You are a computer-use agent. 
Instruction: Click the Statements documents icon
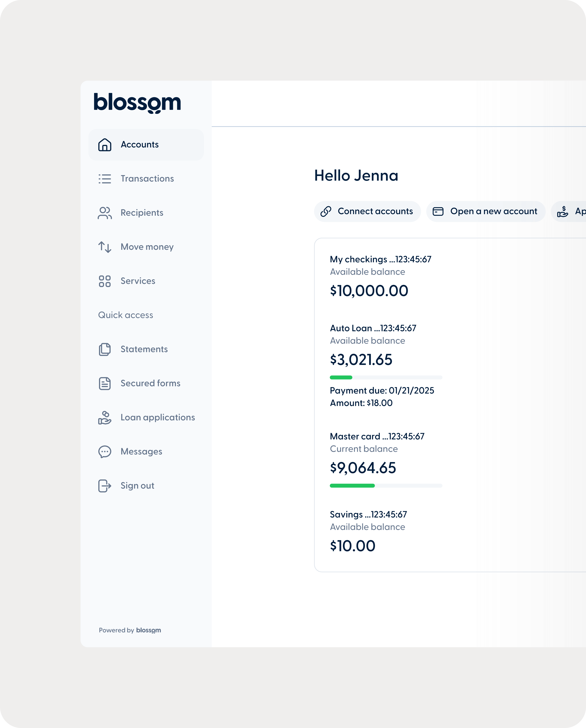click(105, 350)
